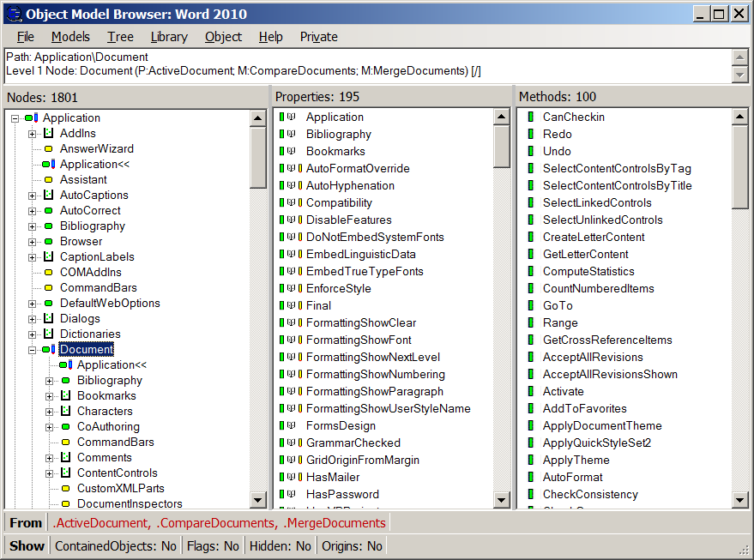Click the Characters collection icon
Screen dimensions: 754x560
point(66,411)
